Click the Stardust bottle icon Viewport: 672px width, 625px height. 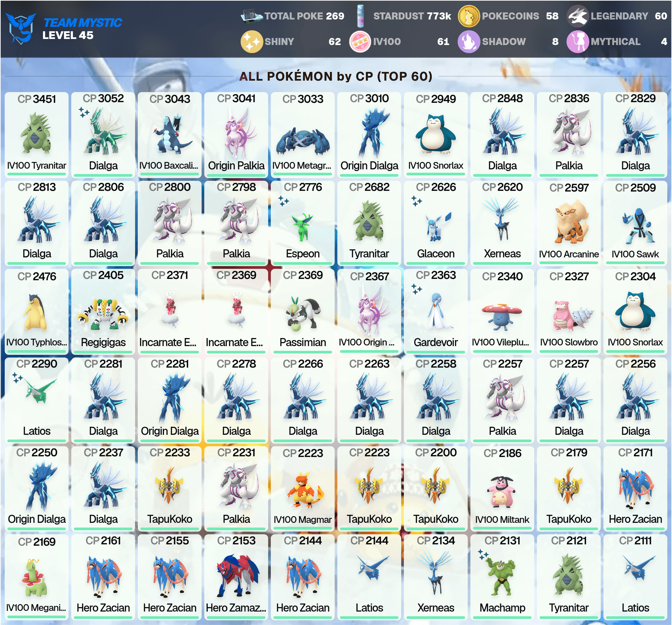pos(360,16)
